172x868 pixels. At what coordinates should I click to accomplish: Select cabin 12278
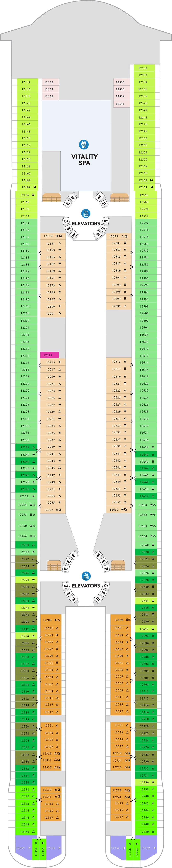(26, 580)
